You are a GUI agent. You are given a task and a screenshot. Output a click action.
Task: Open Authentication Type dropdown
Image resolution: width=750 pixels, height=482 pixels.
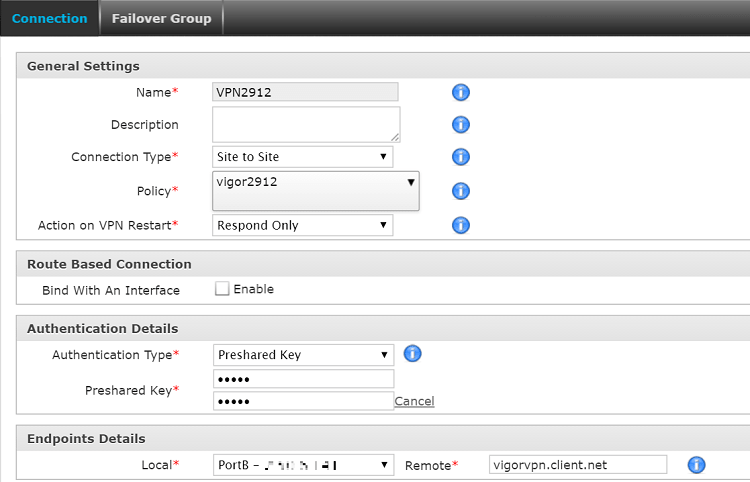point(303,355)
